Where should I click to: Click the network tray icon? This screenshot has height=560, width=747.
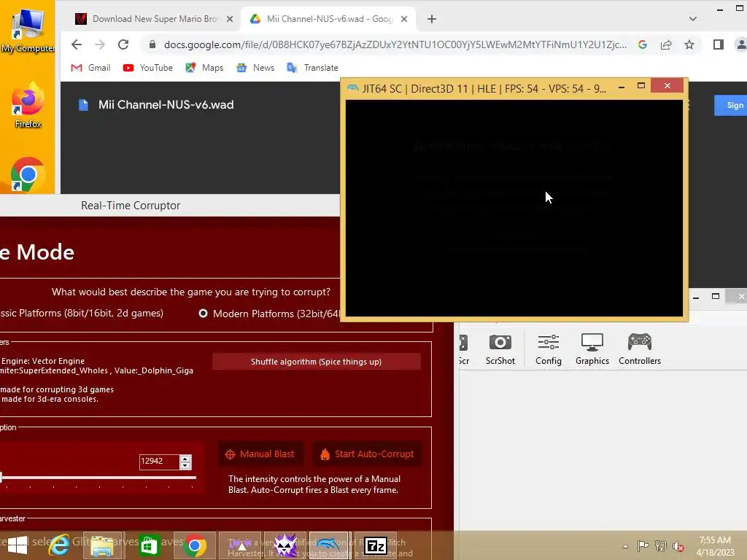tap(660, 546)
